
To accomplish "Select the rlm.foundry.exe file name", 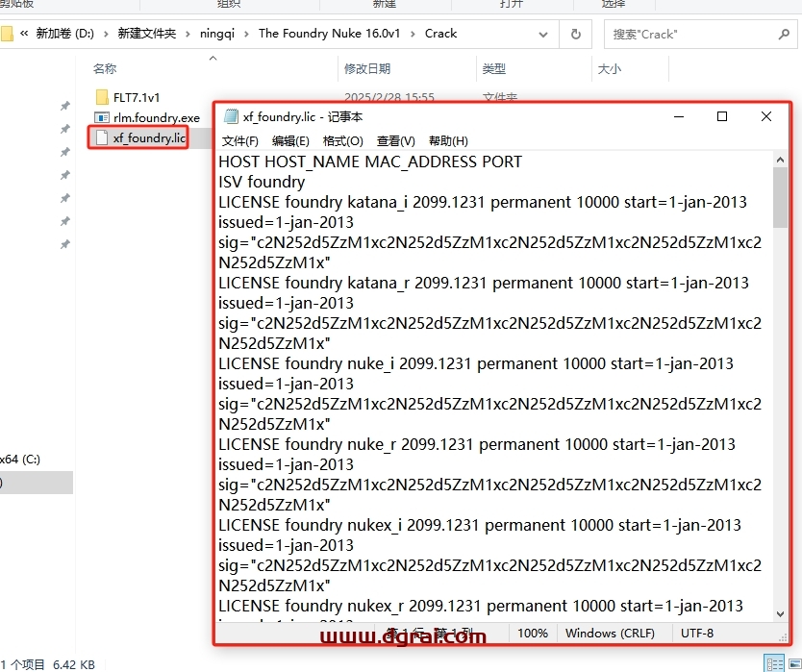I will [157, 117].
